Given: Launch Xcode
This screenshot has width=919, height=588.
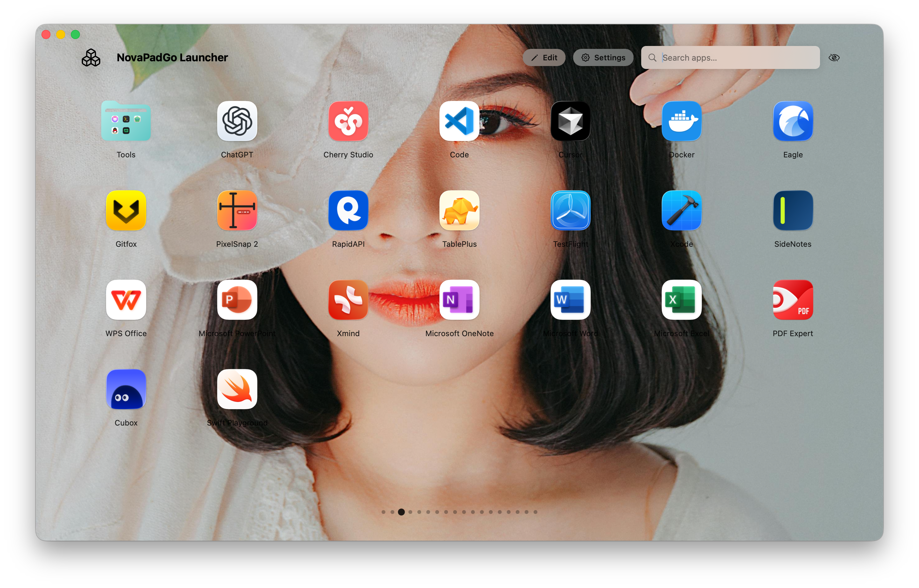Looking at the screenshot, I should 681,211.
